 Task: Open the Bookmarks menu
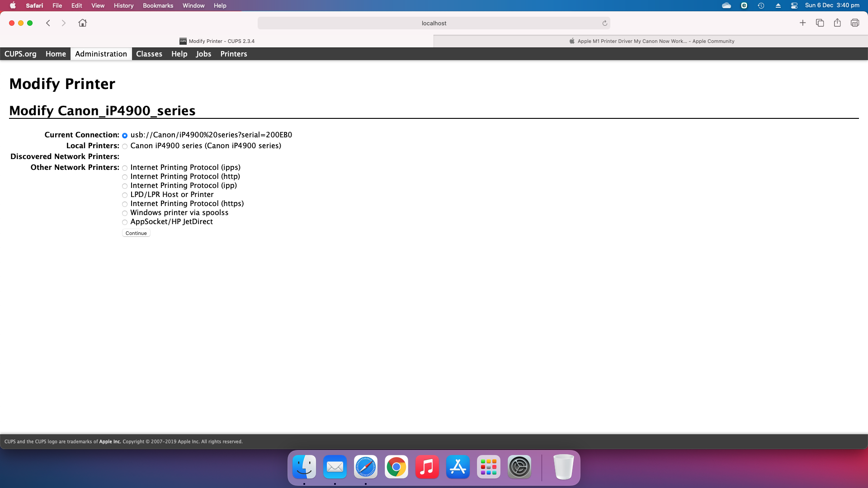point(158,5)
